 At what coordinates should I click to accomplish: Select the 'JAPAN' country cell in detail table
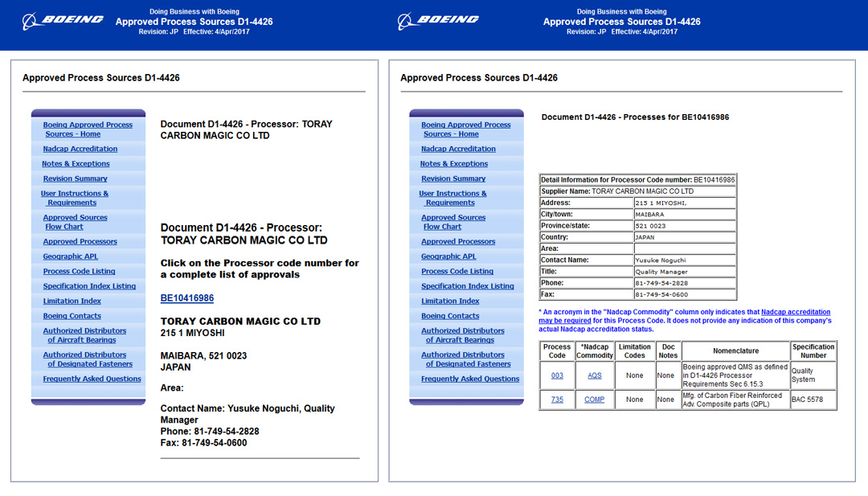tap(685, 237)
